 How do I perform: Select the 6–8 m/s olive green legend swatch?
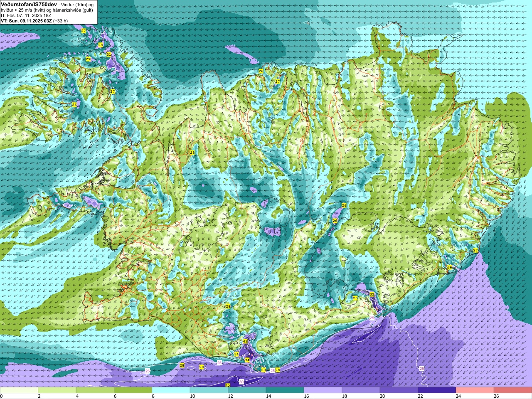[x=133, y=390]
